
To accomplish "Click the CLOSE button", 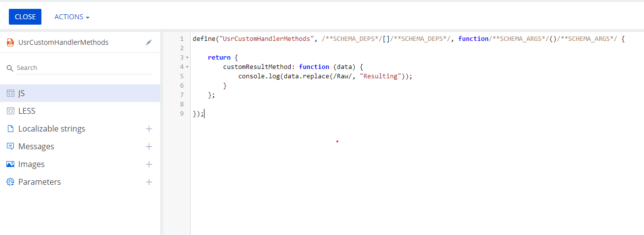I will (25, 17).
